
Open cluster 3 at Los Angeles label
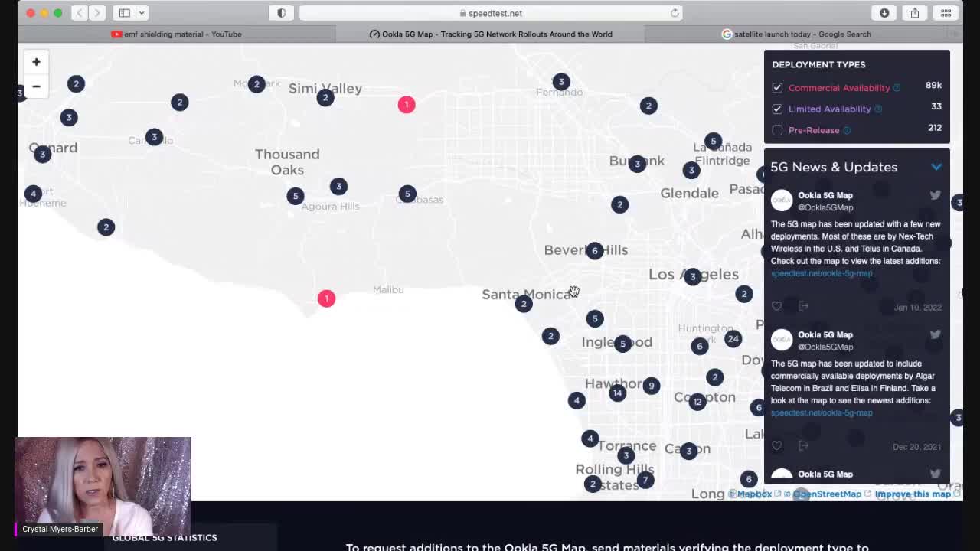coord(693,276)
